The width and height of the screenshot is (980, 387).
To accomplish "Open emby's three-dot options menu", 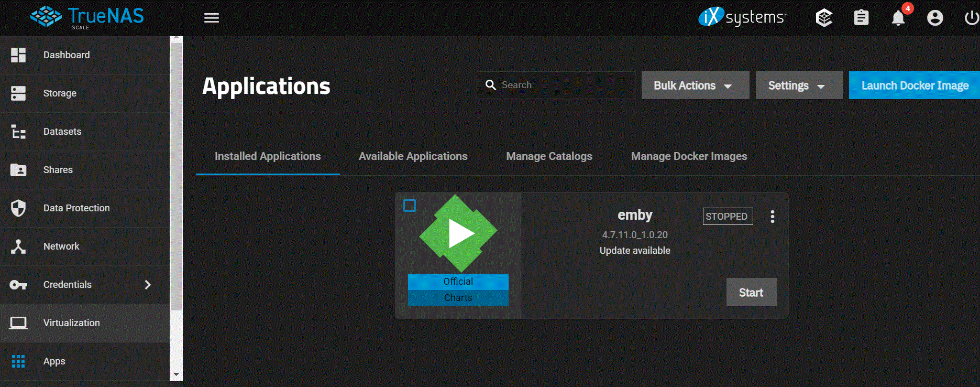I will pyautogui.click(x=772, y=217).
